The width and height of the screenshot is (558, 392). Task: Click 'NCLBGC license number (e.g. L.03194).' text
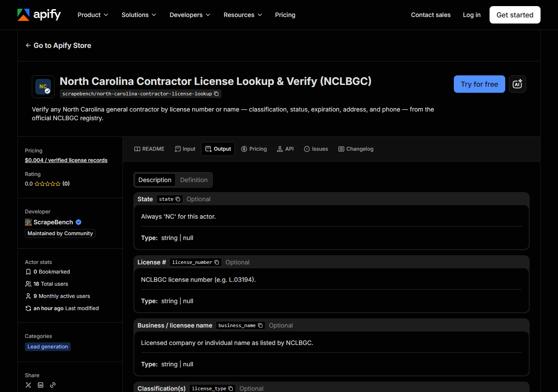pos(198,280)
